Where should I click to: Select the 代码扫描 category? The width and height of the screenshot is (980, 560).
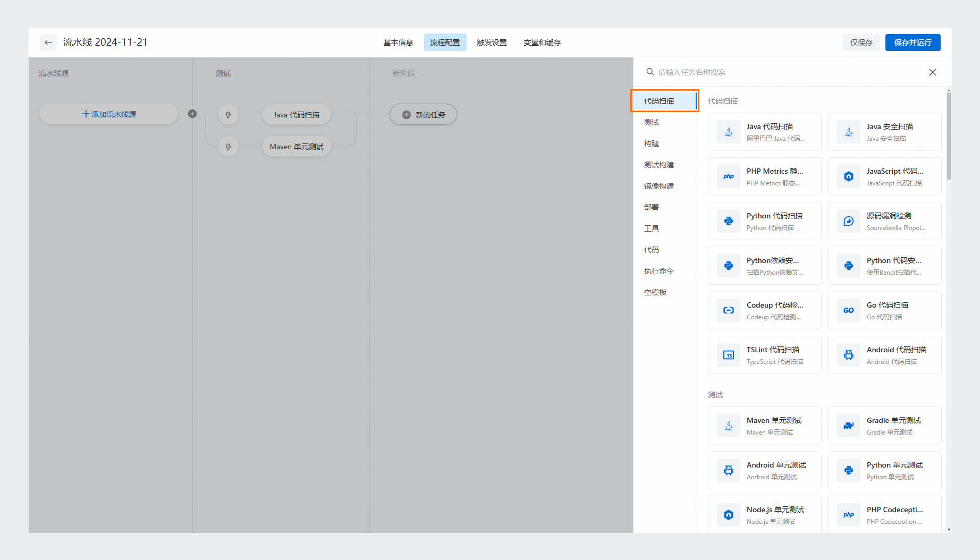(664, 101)
